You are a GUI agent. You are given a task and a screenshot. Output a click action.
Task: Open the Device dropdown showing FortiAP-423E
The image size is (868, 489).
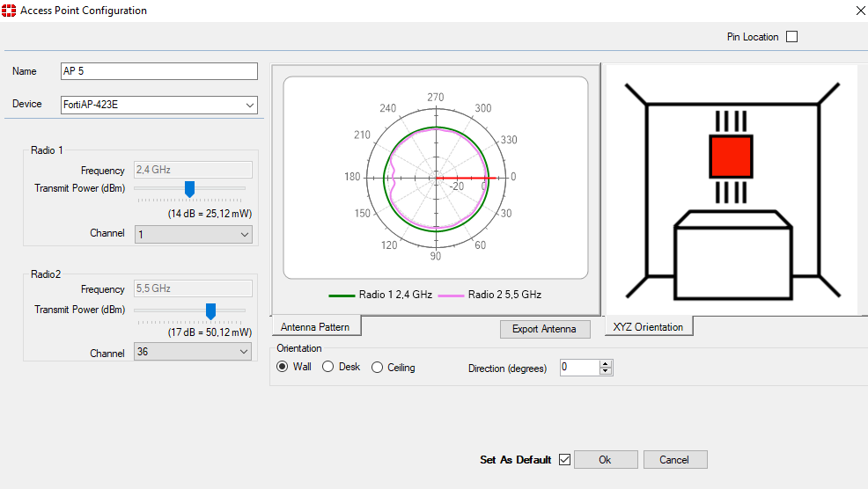click(x=159, y=105)
